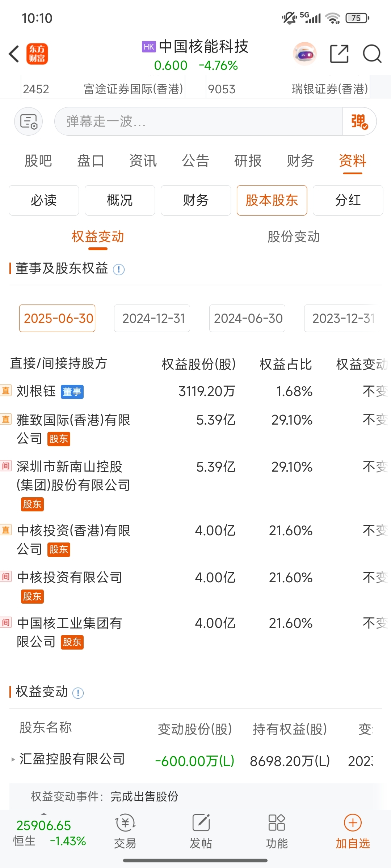
Task: Tap the 权益占比 column header
Action: point(286,364)
